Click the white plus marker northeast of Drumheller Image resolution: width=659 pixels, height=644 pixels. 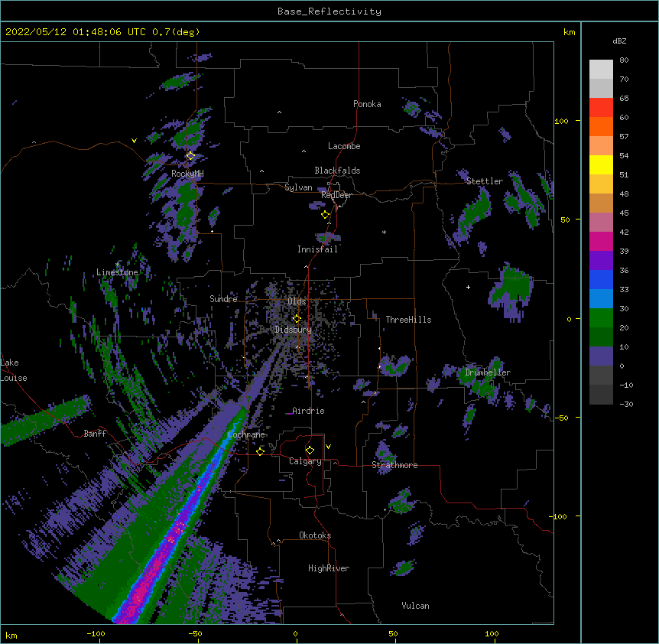point(468,287)
